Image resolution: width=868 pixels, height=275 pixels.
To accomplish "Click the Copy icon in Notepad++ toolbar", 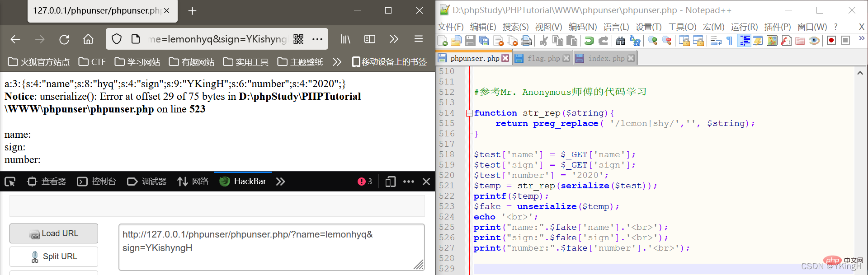I will pos(558,41).
